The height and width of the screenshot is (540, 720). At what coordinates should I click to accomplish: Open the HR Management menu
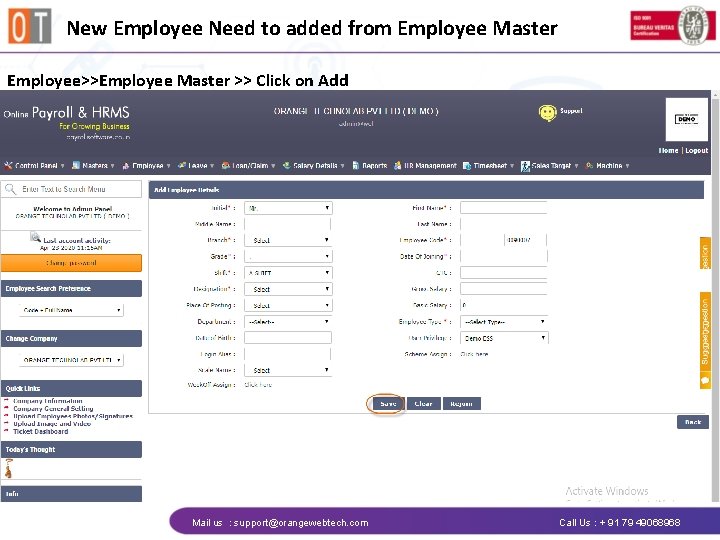point(425,166)
